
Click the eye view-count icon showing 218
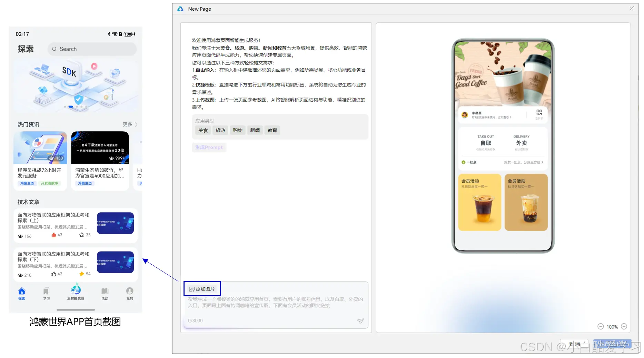pyautogui.click(x=20, y=275)
